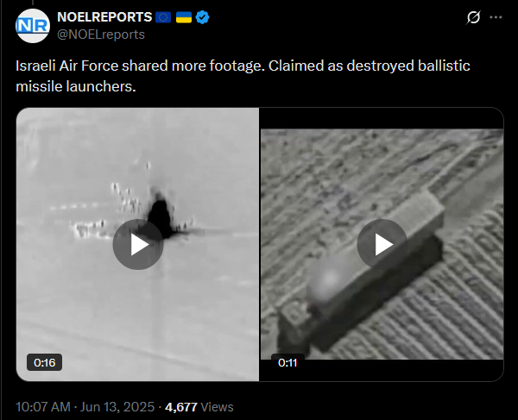Click the 'missile launchers.' text line
Image resolution: width=518 pixels, height=420 pixels.
coord(76,86)
